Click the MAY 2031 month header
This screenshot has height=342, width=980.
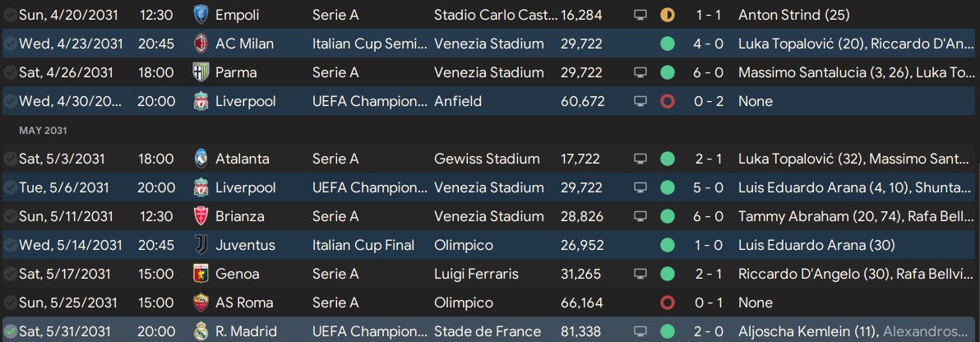click(x=44, y=130)
